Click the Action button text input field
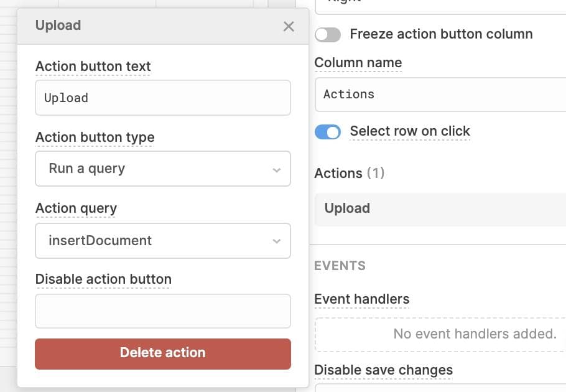566x392 pixels. [162, 98]
